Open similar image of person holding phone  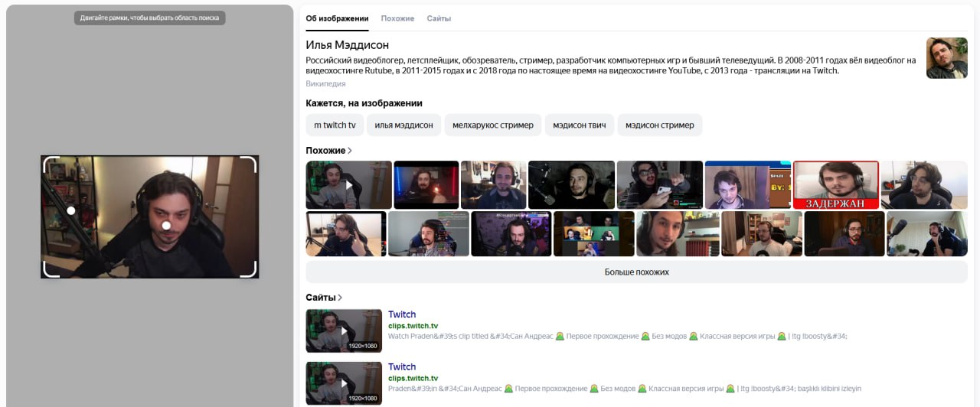[x=660, y=185]
